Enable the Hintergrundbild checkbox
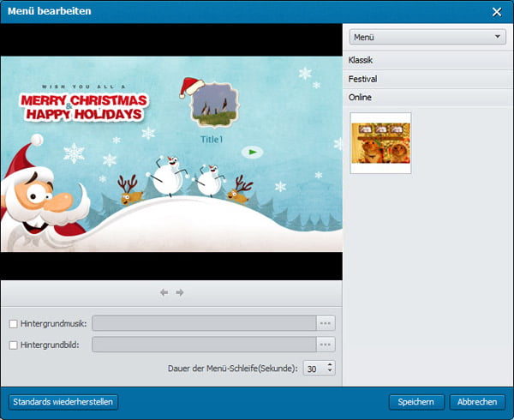Screen dimensions: 514x420 coord(13,344)
